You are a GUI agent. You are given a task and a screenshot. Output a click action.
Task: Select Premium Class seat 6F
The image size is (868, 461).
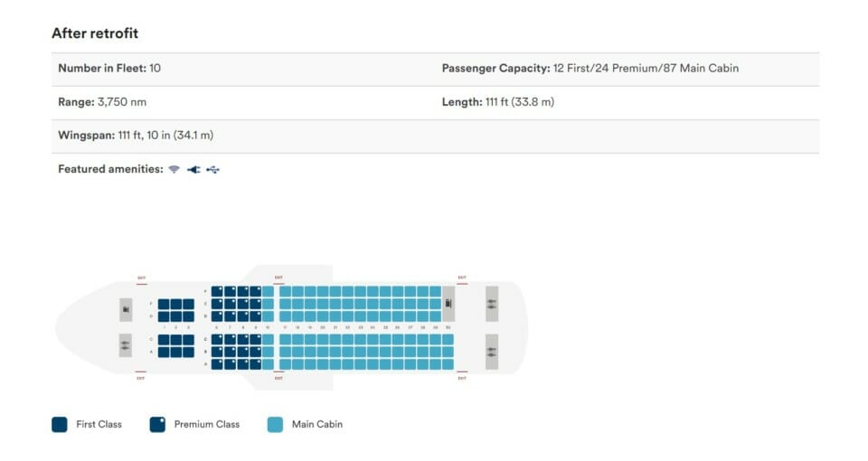pyautogui.click(x=217, y=291)
